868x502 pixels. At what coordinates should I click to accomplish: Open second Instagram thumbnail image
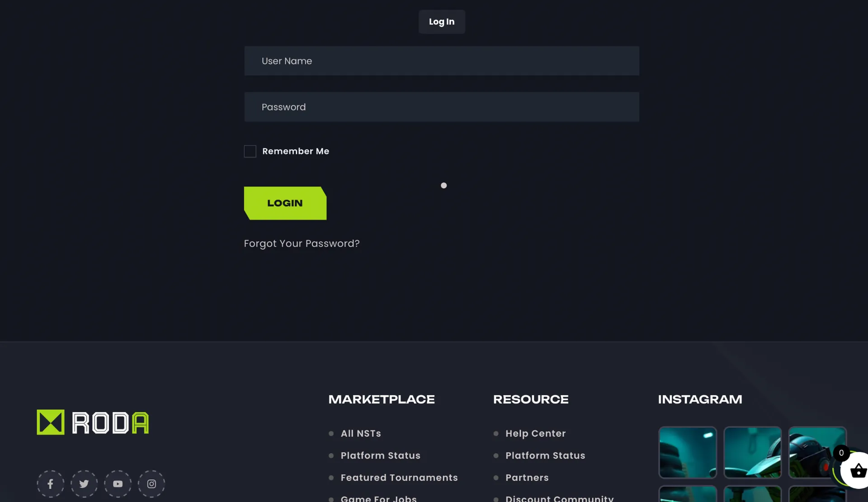753,452
